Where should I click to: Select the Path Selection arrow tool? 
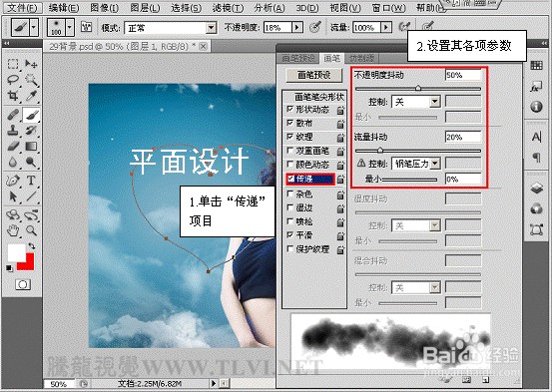(x=13, y=196)
